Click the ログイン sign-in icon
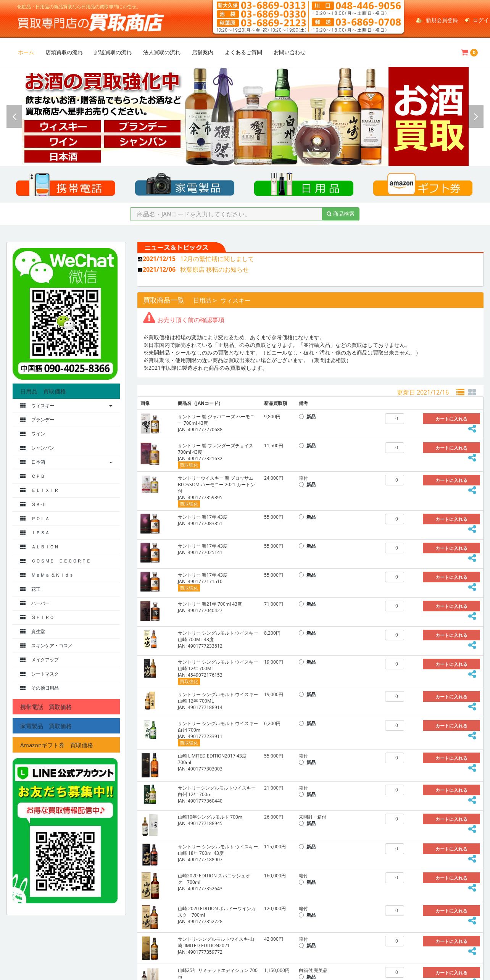This screenshot has height=980, width=490. [x=467, y=21]
